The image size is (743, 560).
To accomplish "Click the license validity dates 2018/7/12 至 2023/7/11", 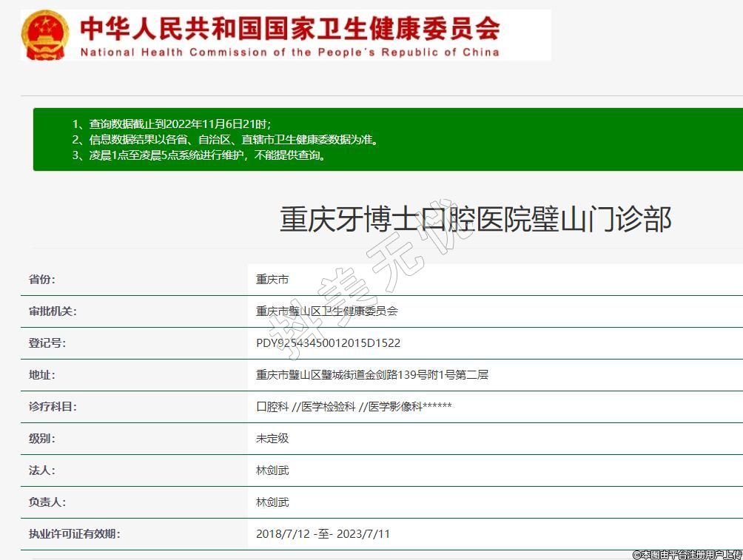I will [x=323, y=534].
